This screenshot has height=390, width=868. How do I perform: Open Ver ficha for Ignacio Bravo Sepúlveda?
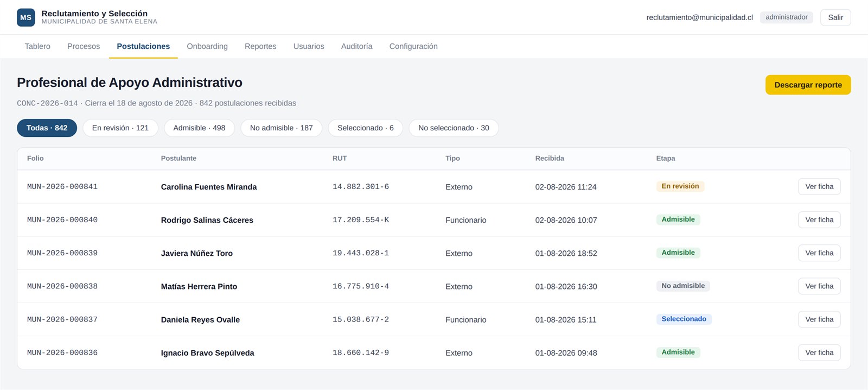click(x=819, y=353)
